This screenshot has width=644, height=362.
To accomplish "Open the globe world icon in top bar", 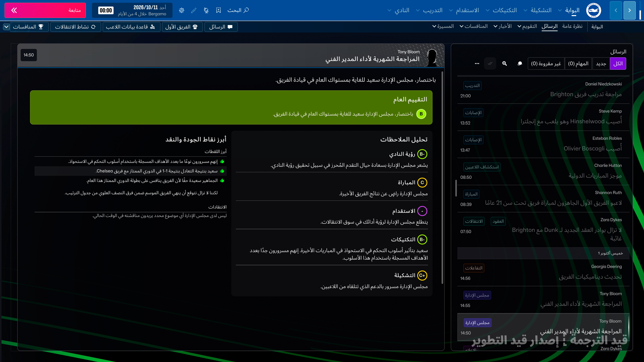I will tap(206, 10).
